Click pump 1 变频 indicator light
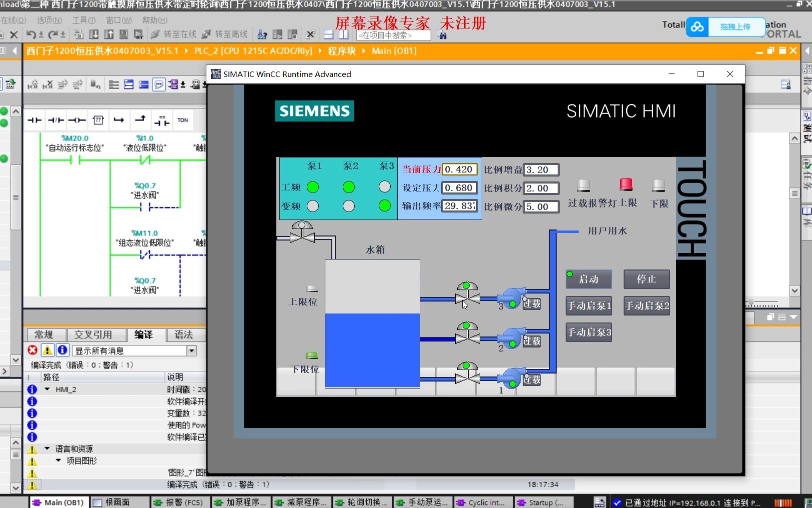The image size is (812, 508). [313, 206]
